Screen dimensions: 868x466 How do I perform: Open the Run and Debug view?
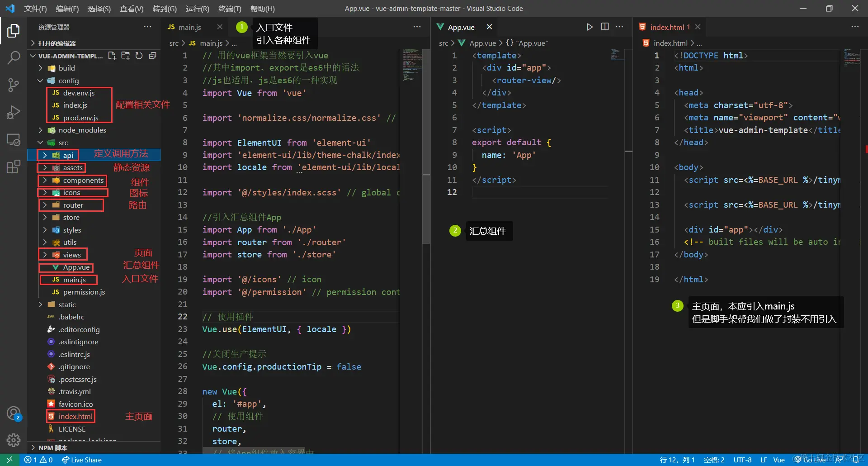pos(14,112)
